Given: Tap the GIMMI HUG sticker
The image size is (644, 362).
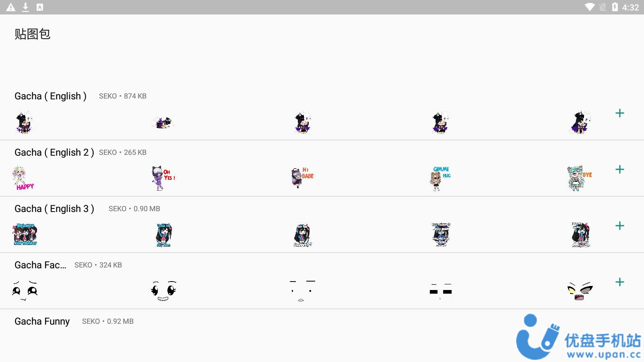Looking at the screenshot, I should pos(440,178).
